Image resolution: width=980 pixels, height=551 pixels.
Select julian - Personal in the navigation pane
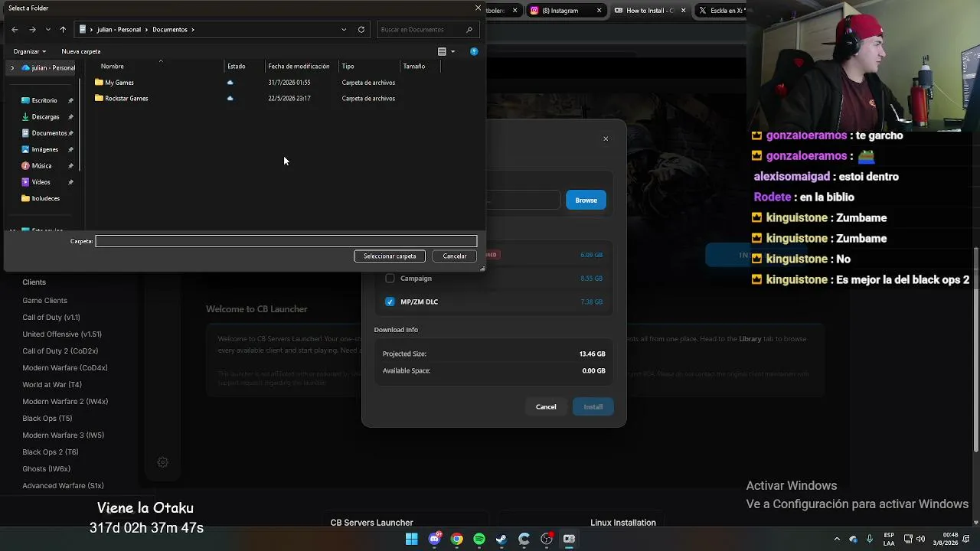click(x=48, y=67)
